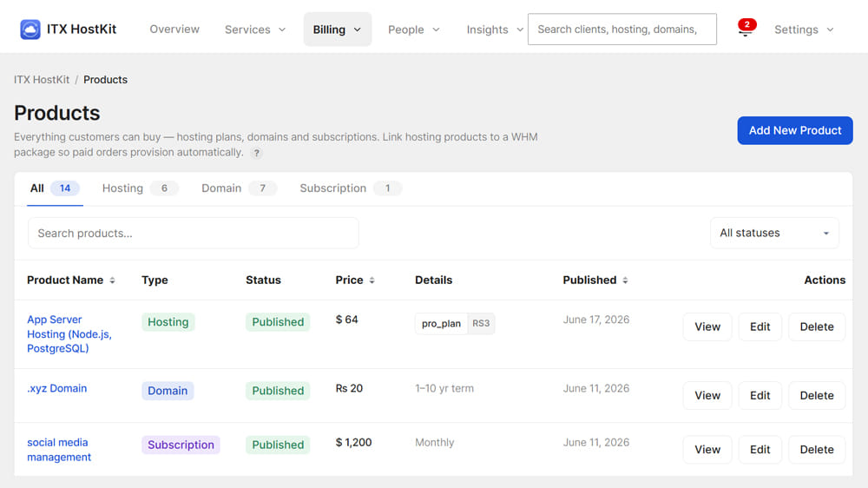868x488 pixels.
Task: Click the purple Subscription type badge
Action: pyautogui.click(x=181, y=445)
